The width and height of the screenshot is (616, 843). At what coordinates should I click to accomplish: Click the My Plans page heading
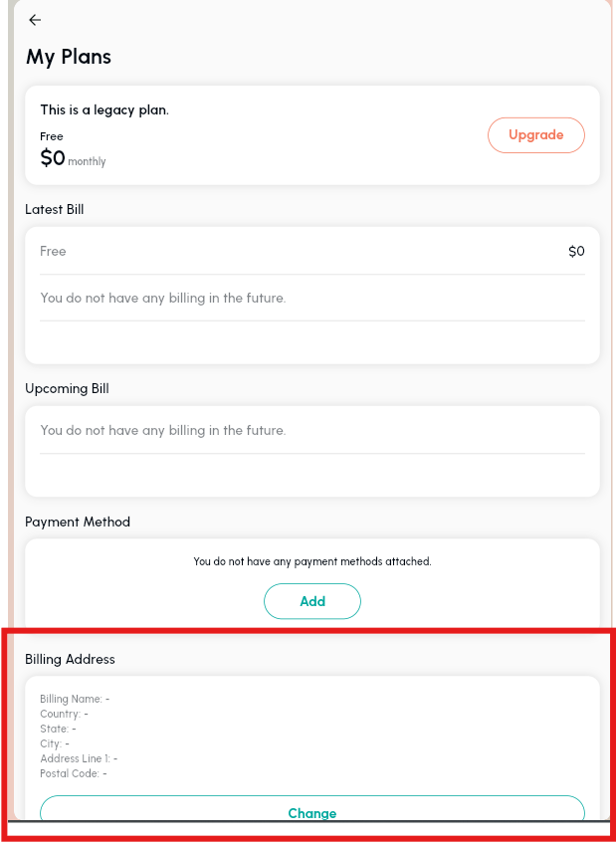pos(69,57)
